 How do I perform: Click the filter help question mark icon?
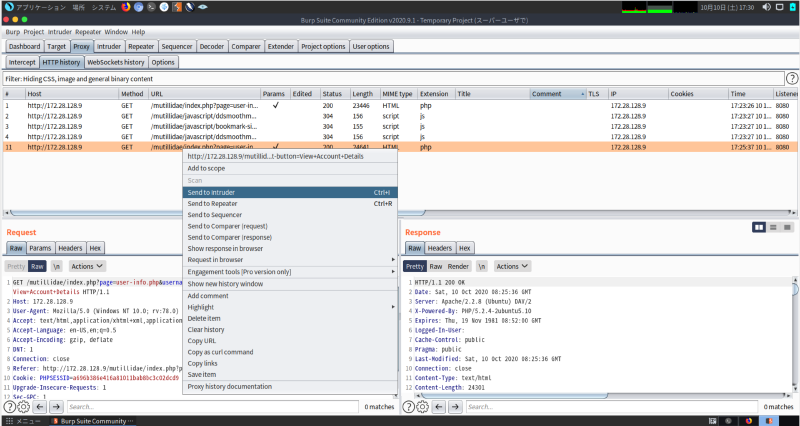tap(791, 78)
